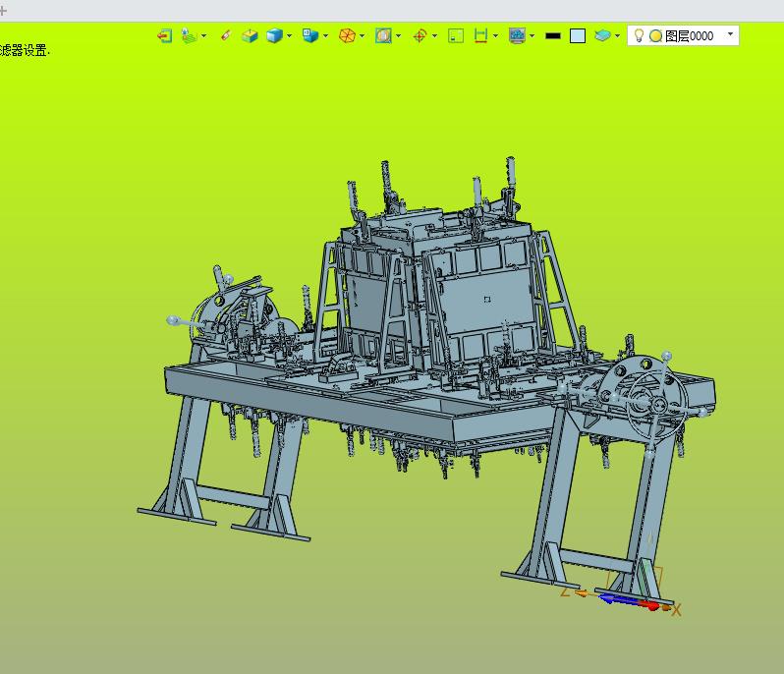Image resolution: width=784 pixels, height=674 pixels.
Task: Click the sketch plane insert icon
Action: pos(189,35)
